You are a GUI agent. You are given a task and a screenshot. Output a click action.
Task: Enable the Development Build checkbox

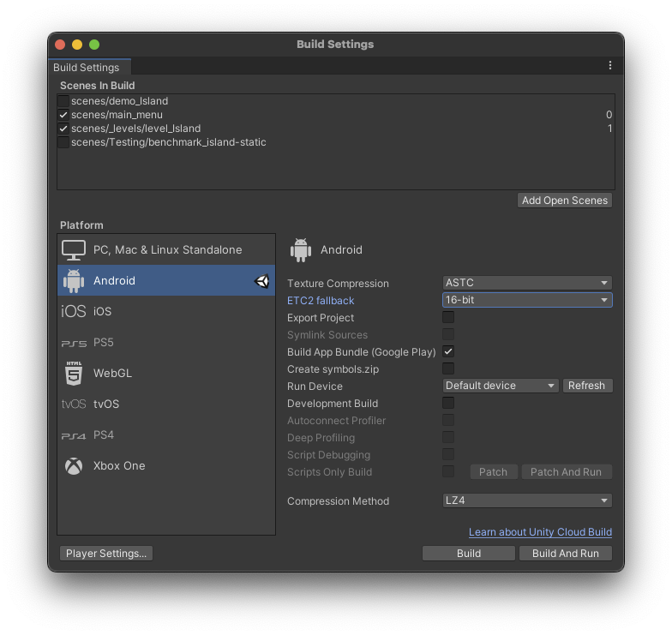point(448,403)
